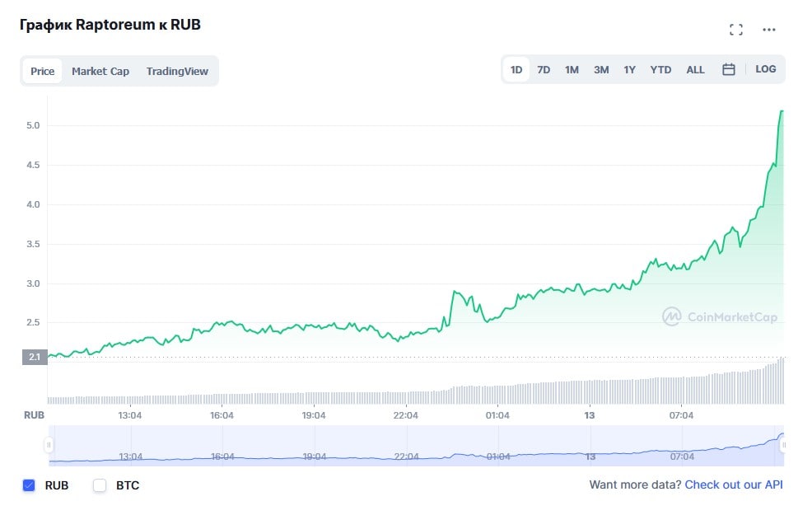
Task: Select the 1D time range
Action: click(516, 69)
